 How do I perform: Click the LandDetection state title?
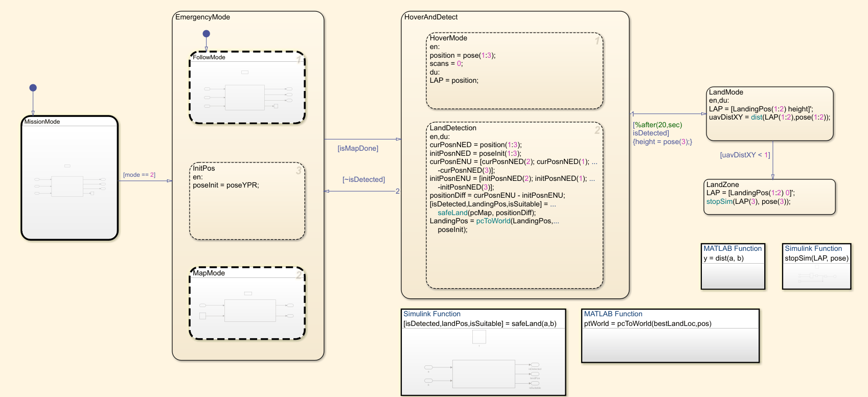pyautogui.click(x=453, y=128)
